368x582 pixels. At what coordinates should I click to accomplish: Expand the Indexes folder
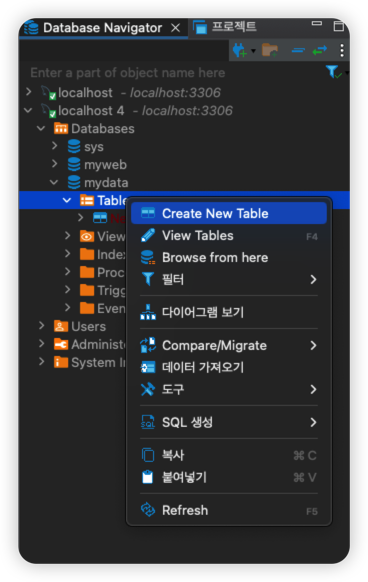68,254
